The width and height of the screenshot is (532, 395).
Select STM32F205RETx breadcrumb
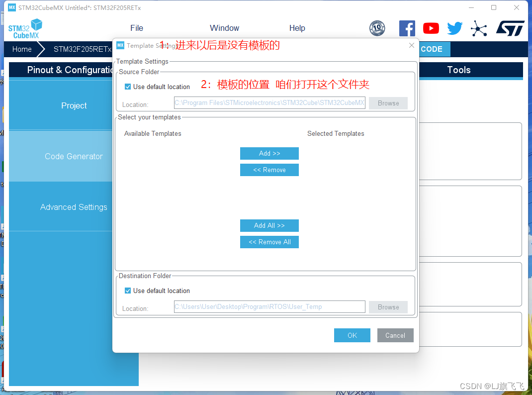[x=83, y=49]
